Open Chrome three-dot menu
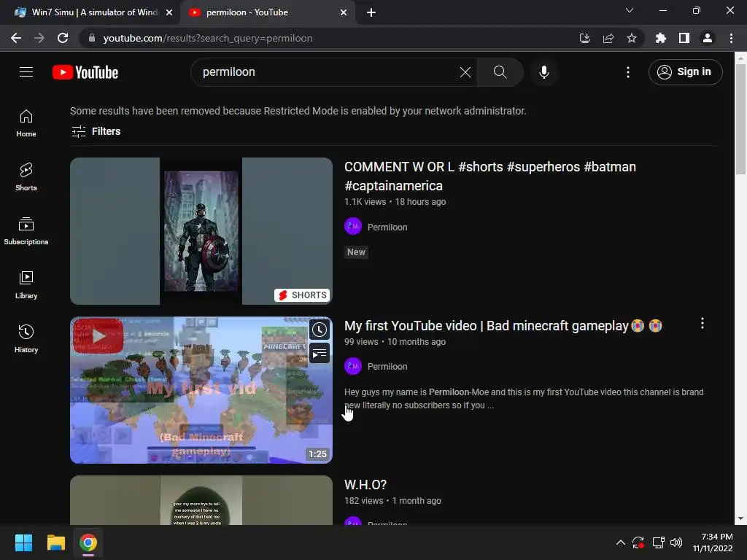Screen dimensions: 747x560 click(731, 38)
